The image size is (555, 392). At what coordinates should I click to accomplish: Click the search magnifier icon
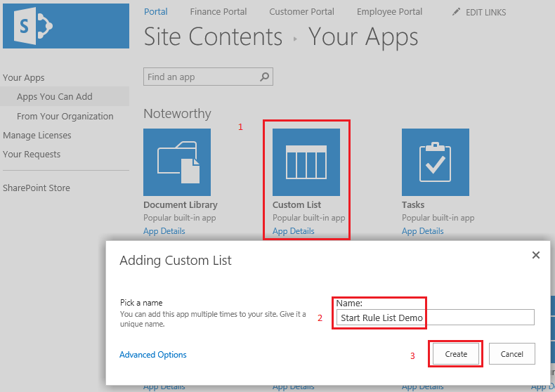265,77
